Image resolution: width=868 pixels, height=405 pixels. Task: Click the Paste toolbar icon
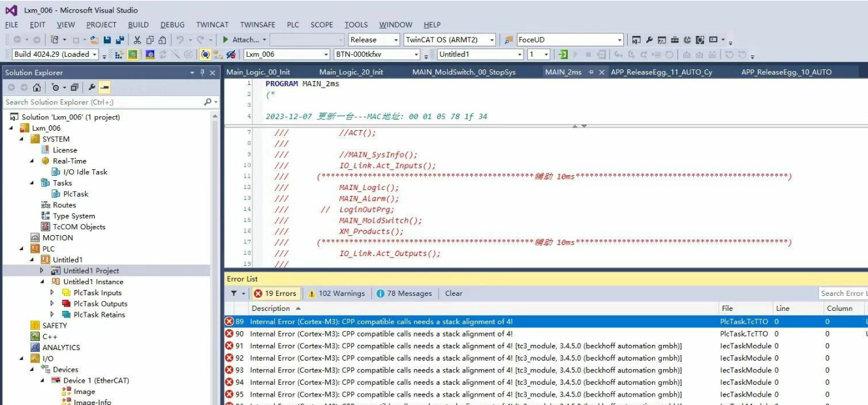pyautogui.click(x=163, y=39)
